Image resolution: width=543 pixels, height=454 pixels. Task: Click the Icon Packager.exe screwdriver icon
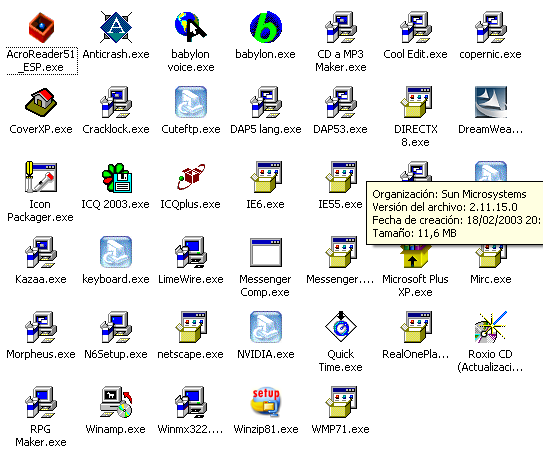tap(41, 177)
